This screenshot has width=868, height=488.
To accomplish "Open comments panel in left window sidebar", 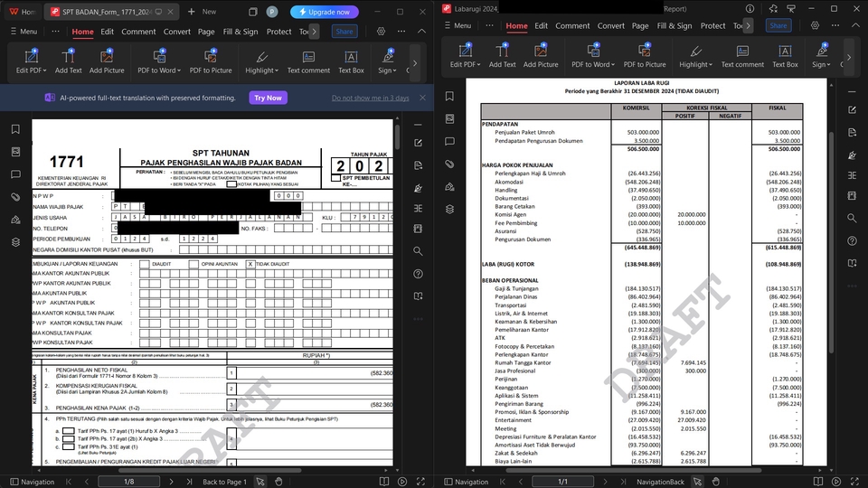I will coord(15,174).
